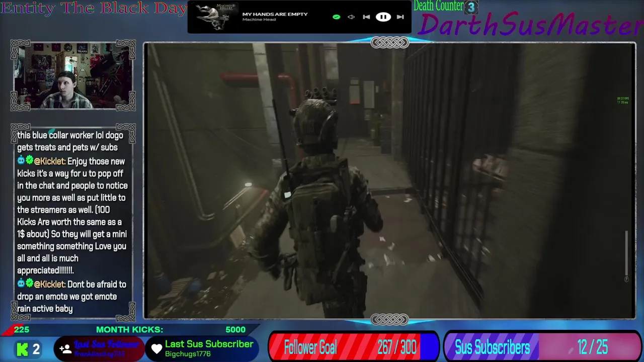Click the Death Counter label
644x362 pixels.
pyautogui.click(x=438, y=6)
